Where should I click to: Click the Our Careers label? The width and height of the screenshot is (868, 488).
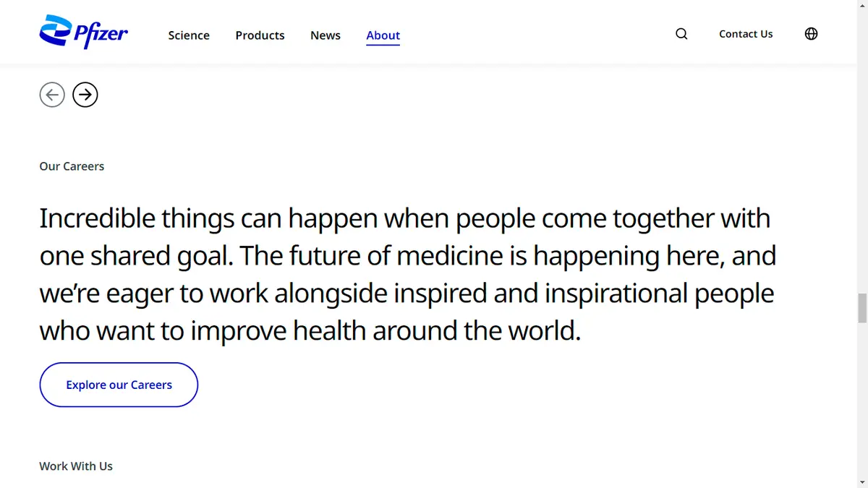[x=72, y=166]
